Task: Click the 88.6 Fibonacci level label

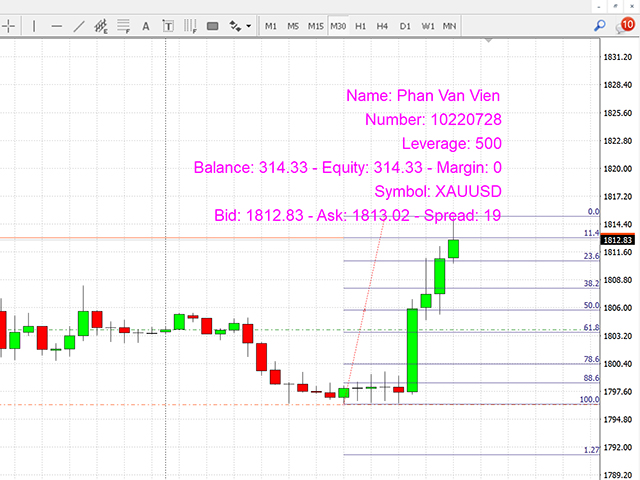Action: point(591,378)
